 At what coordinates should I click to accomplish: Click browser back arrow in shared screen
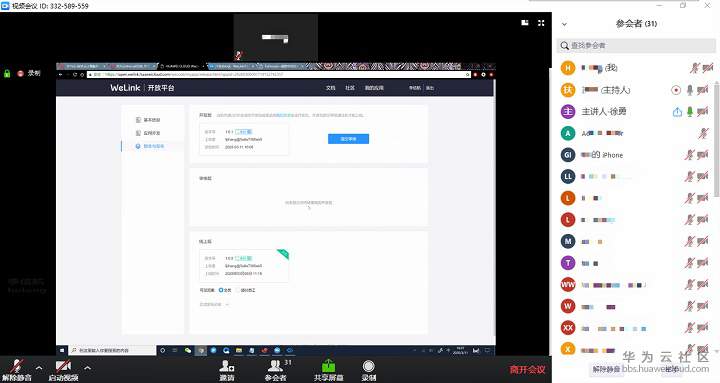click(60, 74)
